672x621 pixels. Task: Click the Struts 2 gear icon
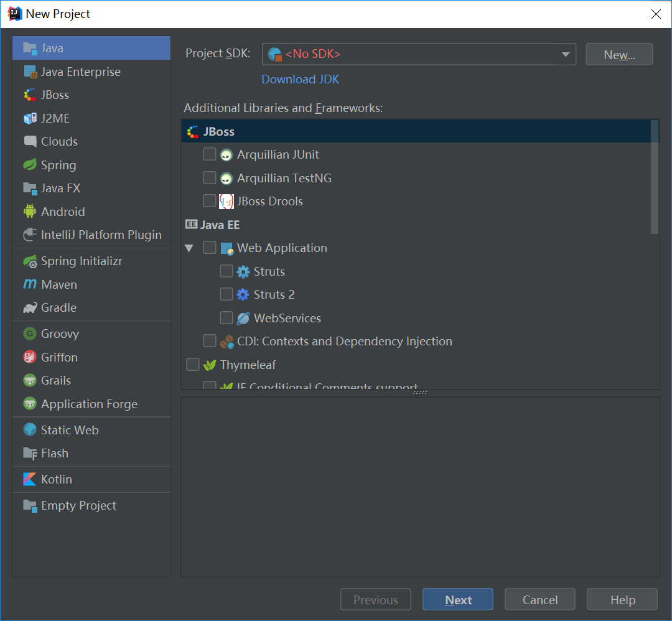coord(243,295)
